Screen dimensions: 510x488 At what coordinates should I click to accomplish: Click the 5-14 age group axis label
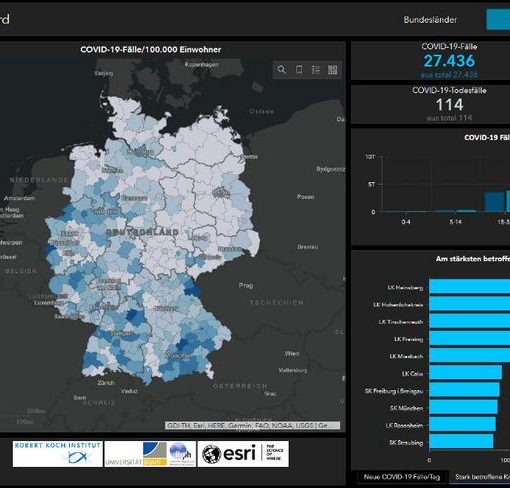tap(455, 222)
